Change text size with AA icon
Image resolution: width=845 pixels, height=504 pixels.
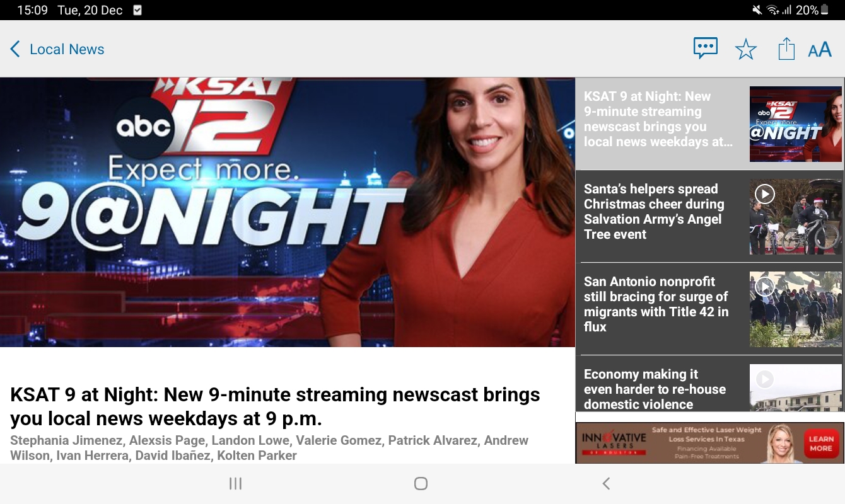(820, 50)
